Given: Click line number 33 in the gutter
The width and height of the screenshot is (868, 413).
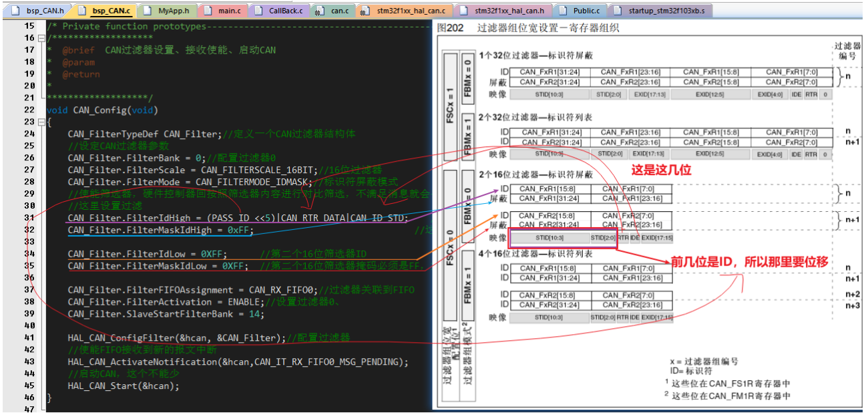Looking at the screenshot, I should [x=29, y=243].
